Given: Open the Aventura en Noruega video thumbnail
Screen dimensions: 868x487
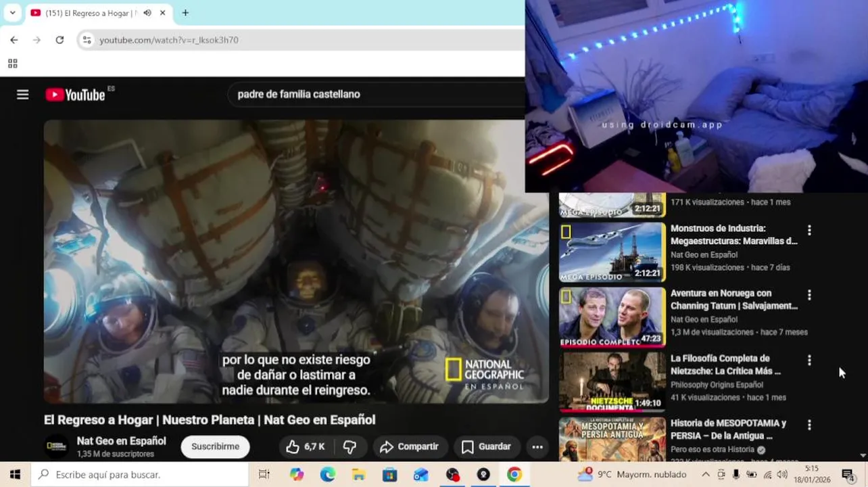Looking at the screenshot, I should tap(612, 317).
